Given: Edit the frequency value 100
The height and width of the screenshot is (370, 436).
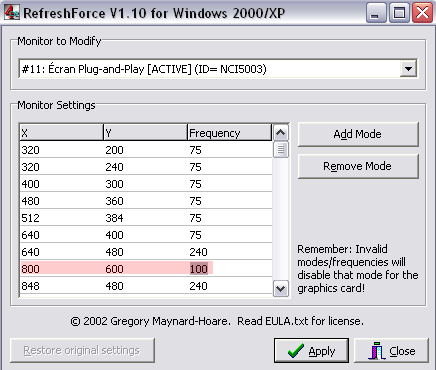Looking at the screenshot, I should [199, 269].
